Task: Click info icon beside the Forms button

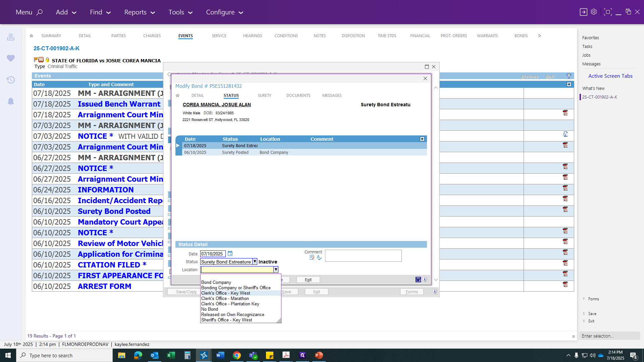Action: 435,292
